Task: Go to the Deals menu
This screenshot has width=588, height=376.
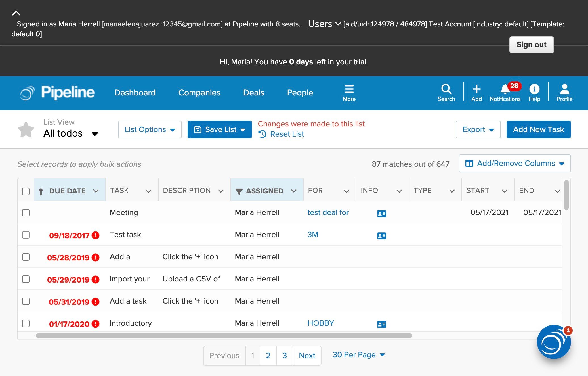Action: pyautogui.click(x=253, y=93)
